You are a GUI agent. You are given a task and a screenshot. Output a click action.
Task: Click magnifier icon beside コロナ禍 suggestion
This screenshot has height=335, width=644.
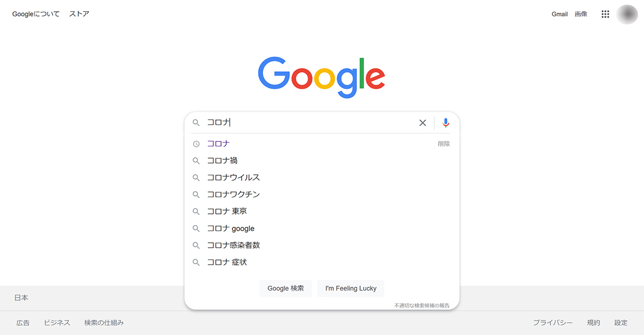pos(196,161)
